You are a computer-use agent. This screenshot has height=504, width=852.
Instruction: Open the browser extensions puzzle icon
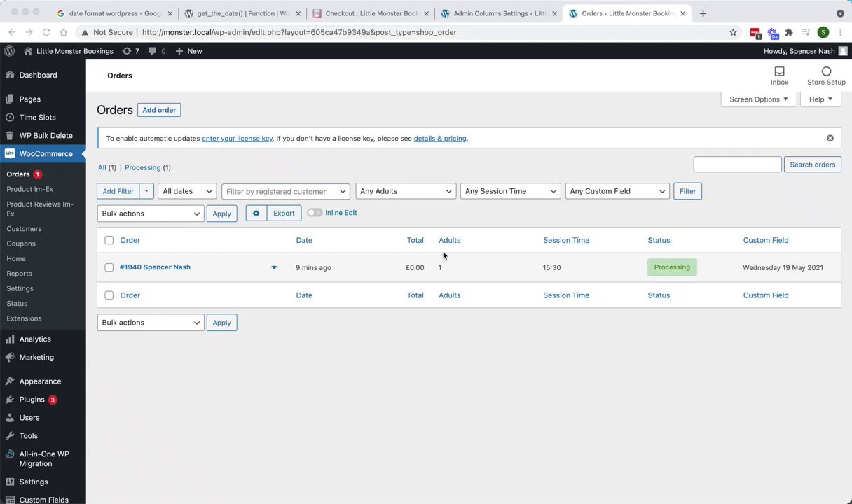pyautogui.click(x=789, y=32)
